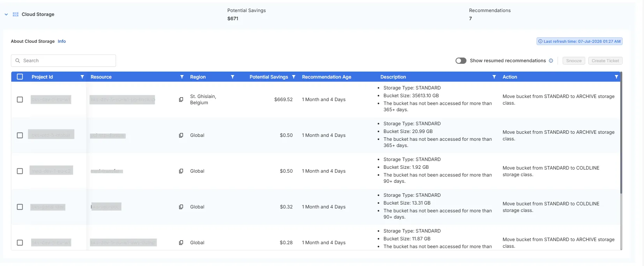
Task: Click the Search input field
Action: 63,61
